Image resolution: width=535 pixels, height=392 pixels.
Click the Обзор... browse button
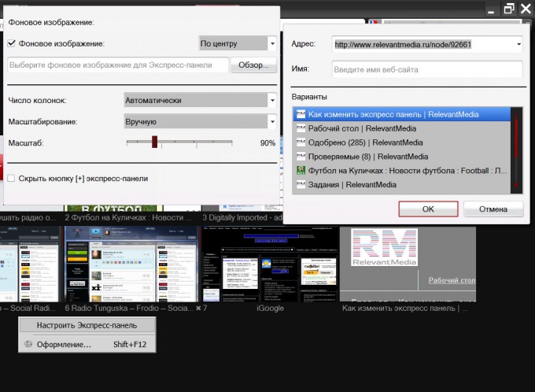[253, 65]
